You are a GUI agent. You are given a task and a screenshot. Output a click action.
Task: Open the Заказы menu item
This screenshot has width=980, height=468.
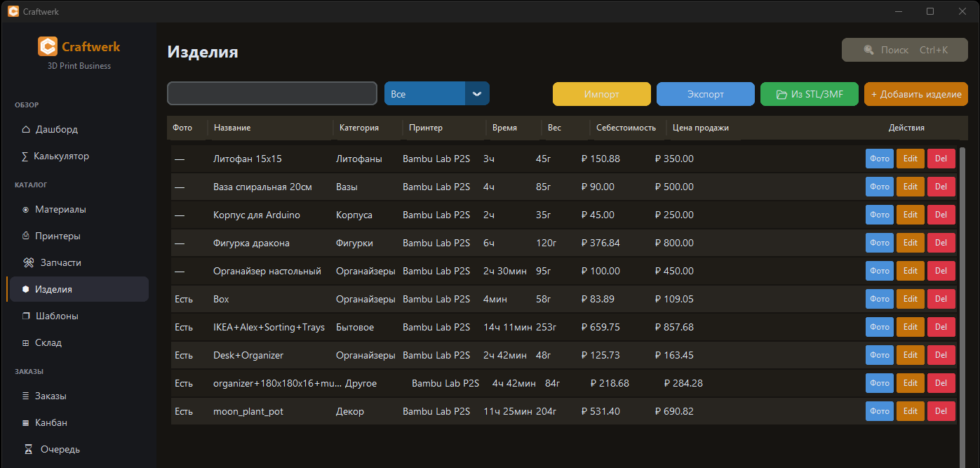(51, 396)
